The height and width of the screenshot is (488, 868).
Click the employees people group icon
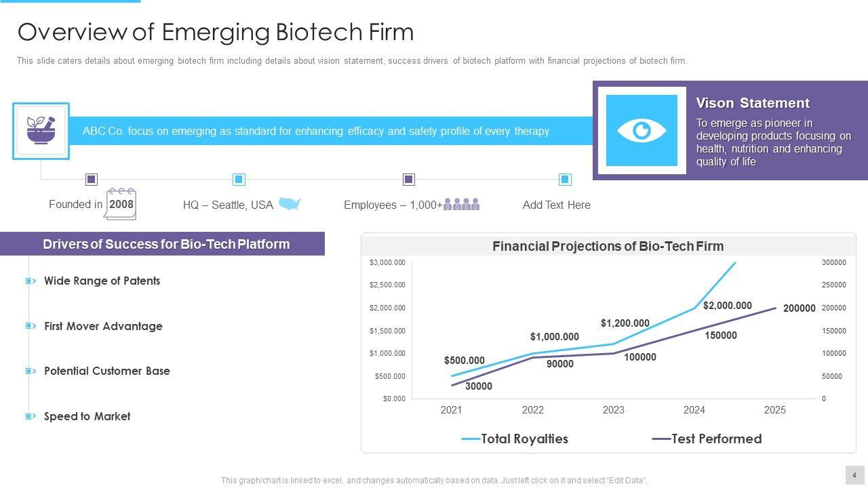point(461,204)
